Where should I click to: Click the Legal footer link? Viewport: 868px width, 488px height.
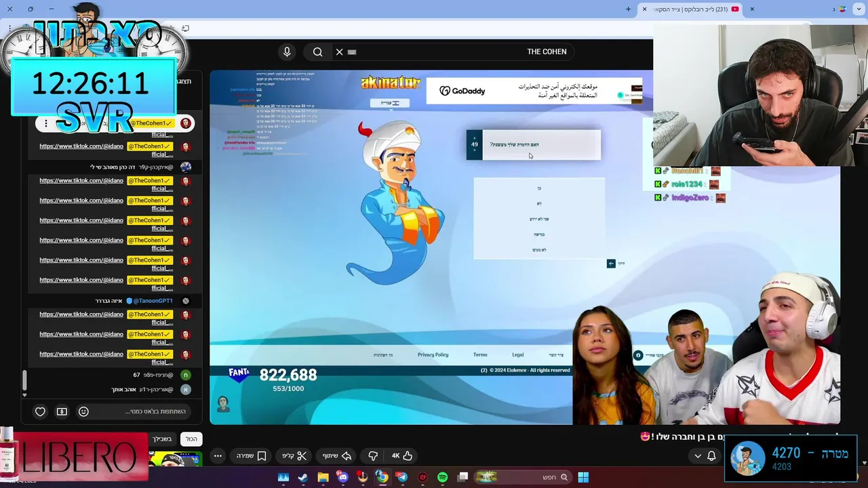[x=517, y=355]
